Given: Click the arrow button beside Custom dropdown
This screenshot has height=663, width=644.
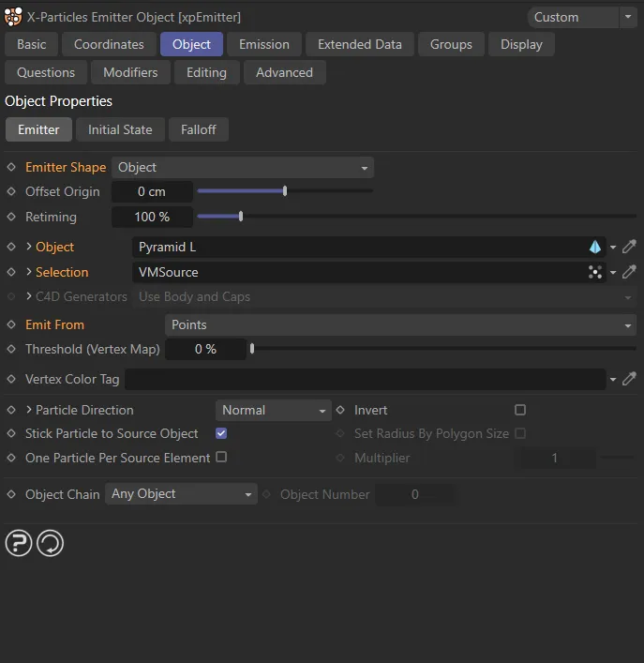Looking at the screenshot, I should point(628,17).
